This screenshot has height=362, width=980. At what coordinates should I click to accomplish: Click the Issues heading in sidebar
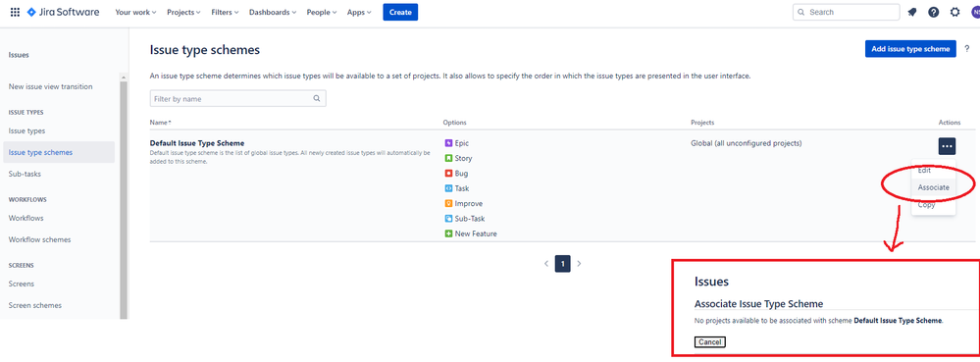(x=19, y=55)
